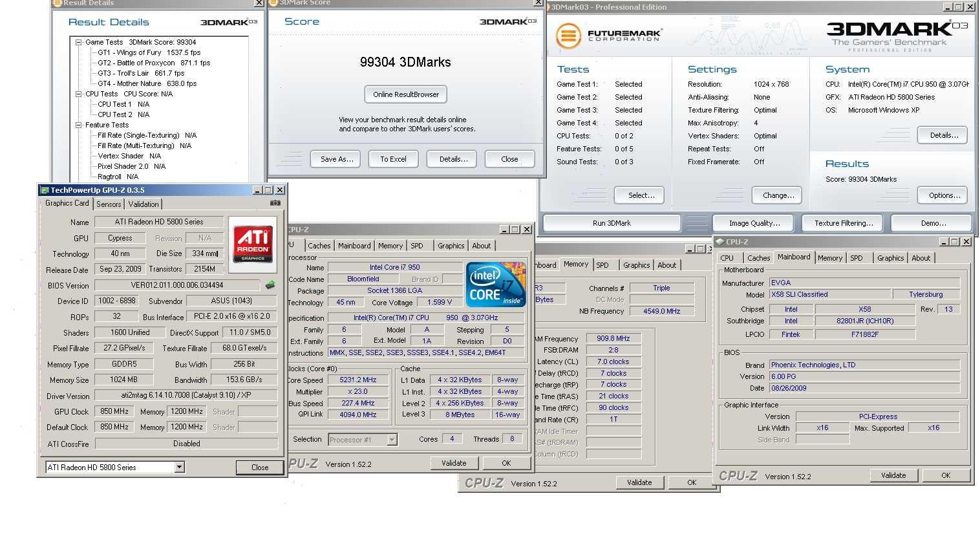980x540 pixels.
Task: Select GT1 - Wings of Fury result row
Action: tap(149, 52)
